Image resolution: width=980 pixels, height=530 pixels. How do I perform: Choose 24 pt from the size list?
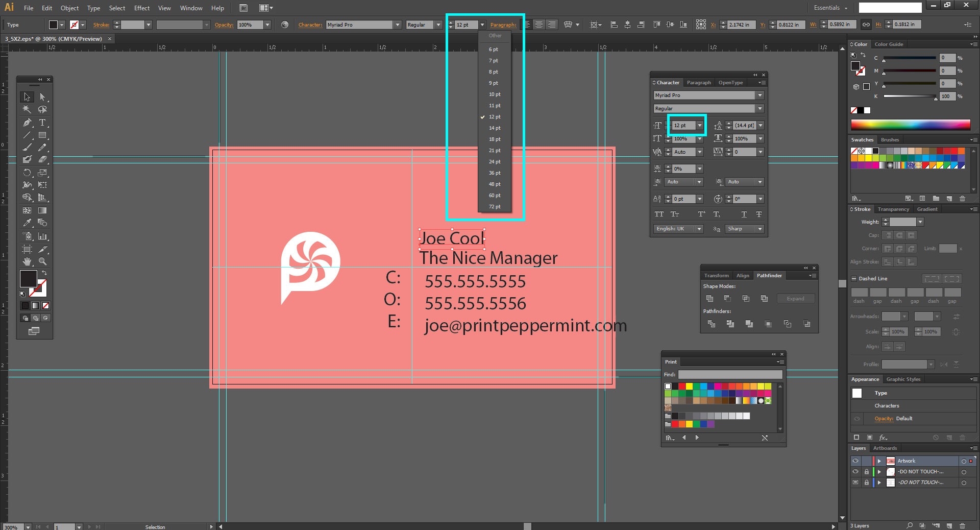click(x=495, y=162)
